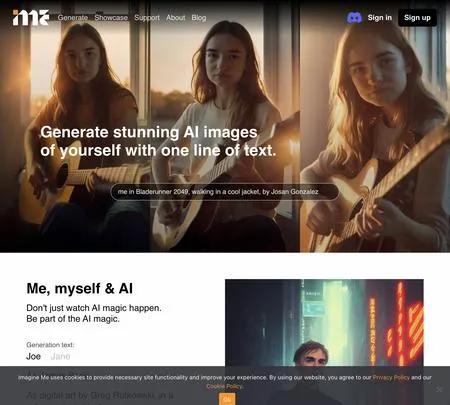Click the Imagine Me logo
The width and height of the screenshot is (450, 405).
pyautogui.click(x=31, y=18)
